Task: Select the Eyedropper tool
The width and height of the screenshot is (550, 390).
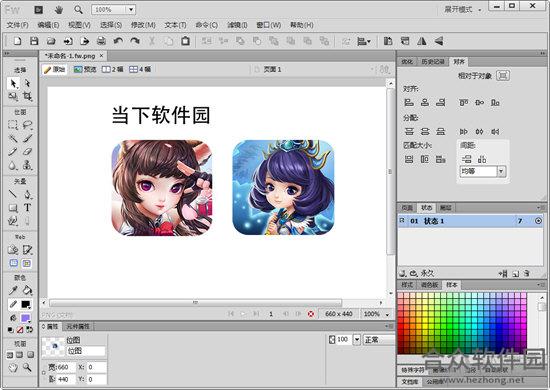Action: 13,290
